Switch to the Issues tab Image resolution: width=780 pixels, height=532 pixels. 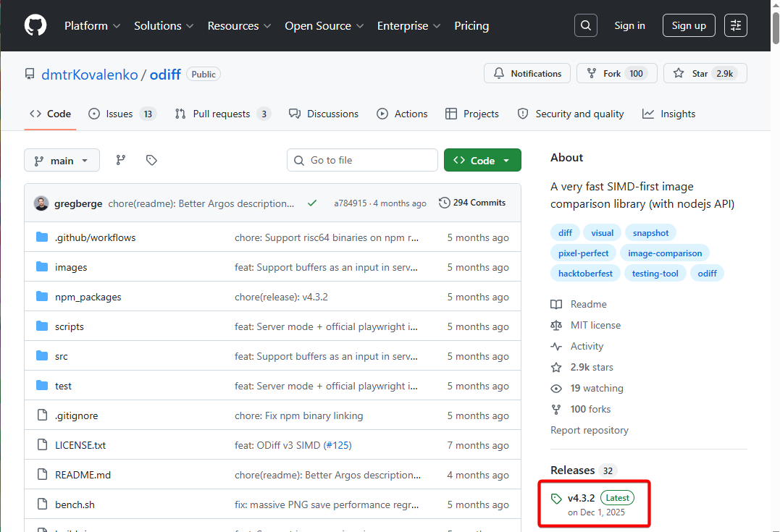click(x=121, y=114)
